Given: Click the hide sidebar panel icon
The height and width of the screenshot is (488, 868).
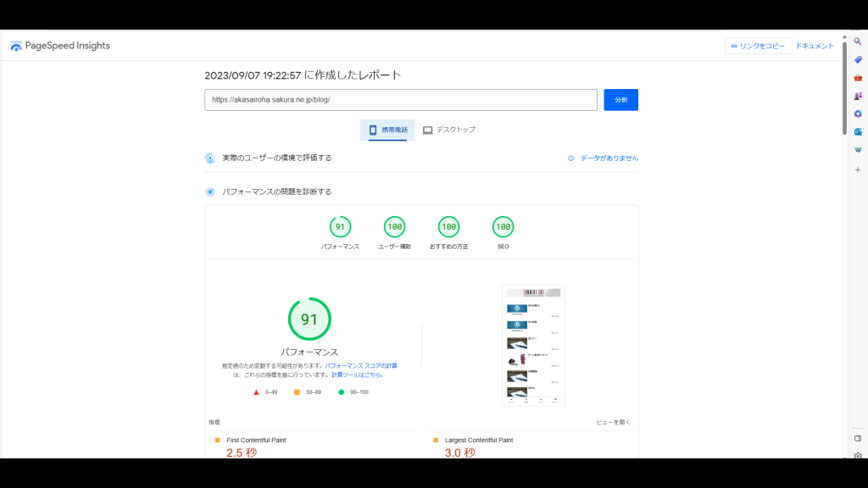Looking at the screenshot, I should [858, 439].
